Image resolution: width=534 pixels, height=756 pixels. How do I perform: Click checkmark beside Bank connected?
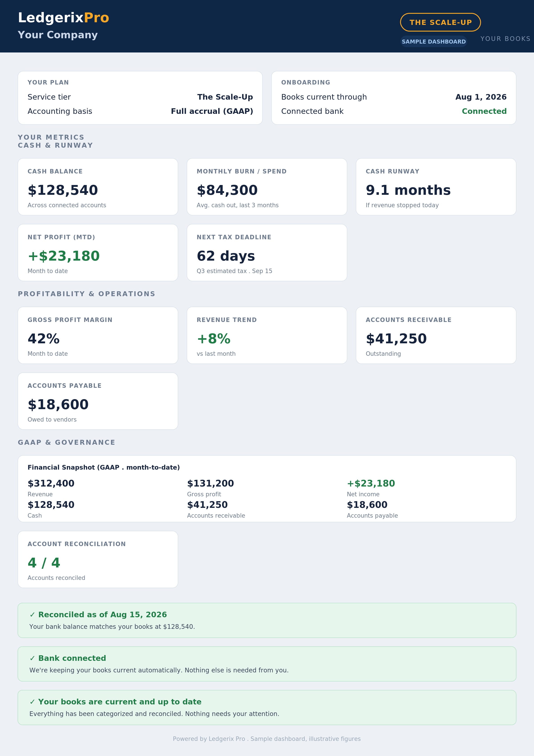pos(32,658)
